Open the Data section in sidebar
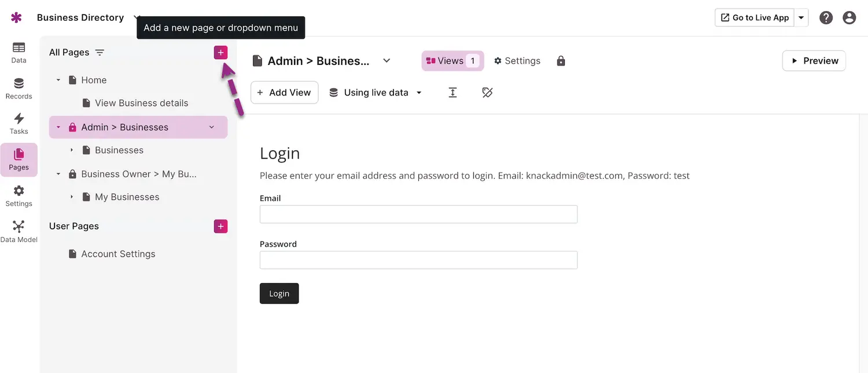 click(19, 52)
